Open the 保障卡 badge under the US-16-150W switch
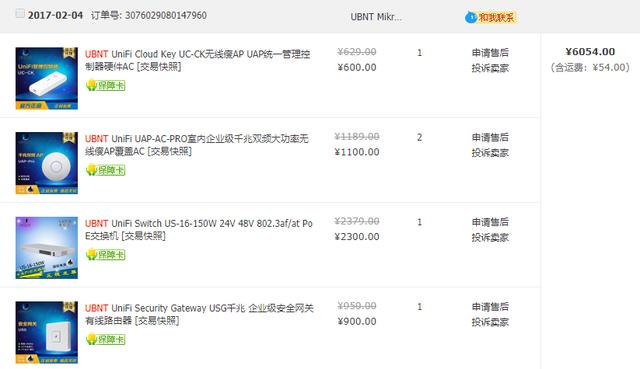The height and width of the screenshot is (369, 640). coord(106,255)
